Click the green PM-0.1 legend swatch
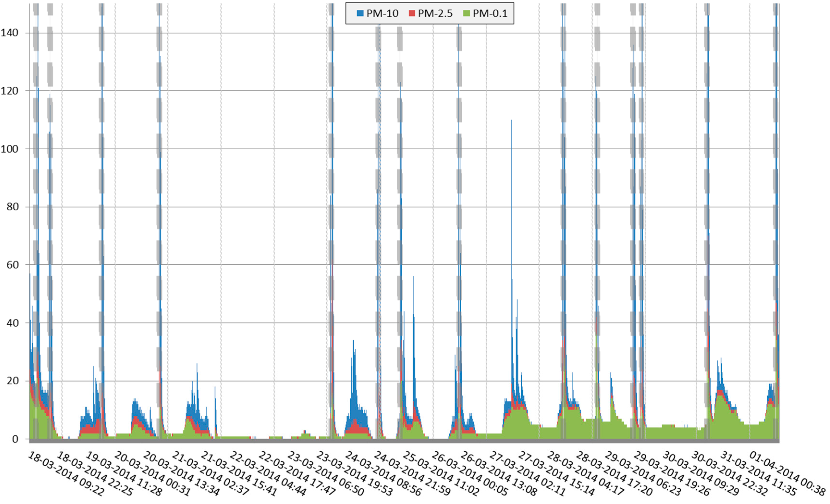The image size is (830, 504). 467,13
